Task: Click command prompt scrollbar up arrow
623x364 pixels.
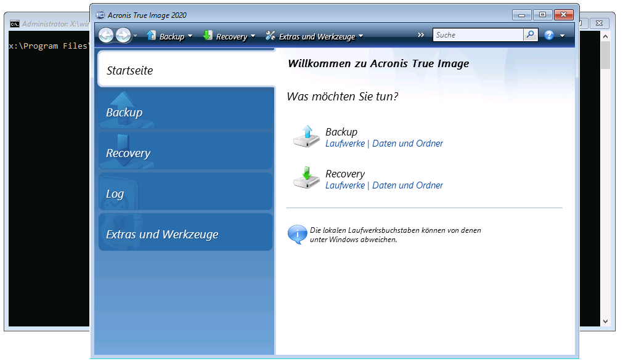Action: [605, 36]
